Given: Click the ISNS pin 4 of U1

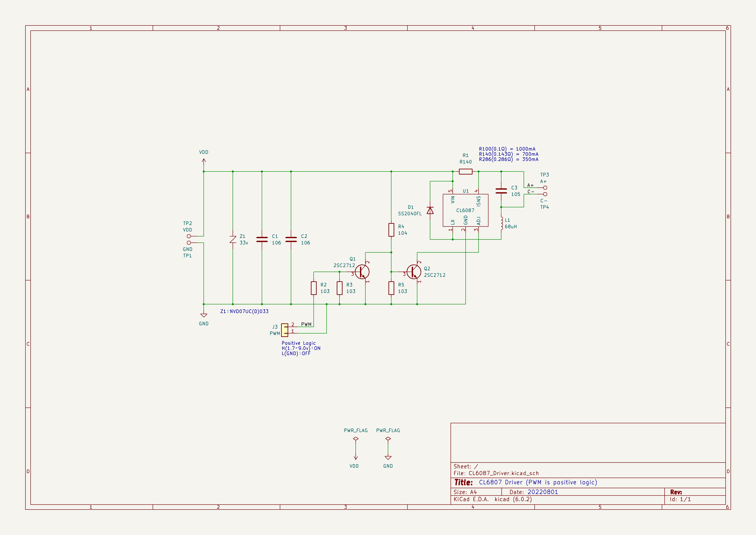Looking at the screenshot, I should pos(478,191).
